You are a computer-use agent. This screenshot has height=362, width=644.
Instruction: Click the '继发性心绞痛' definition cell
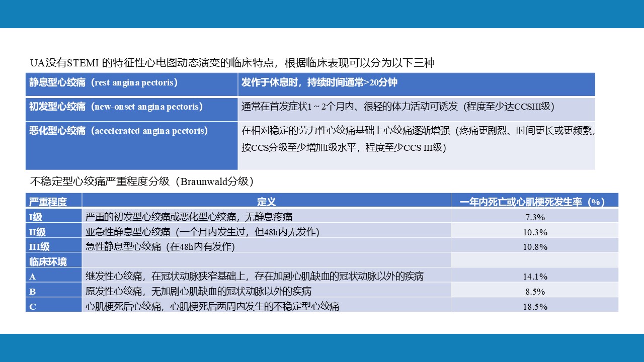pyautogui.click(x=267, y=275)
